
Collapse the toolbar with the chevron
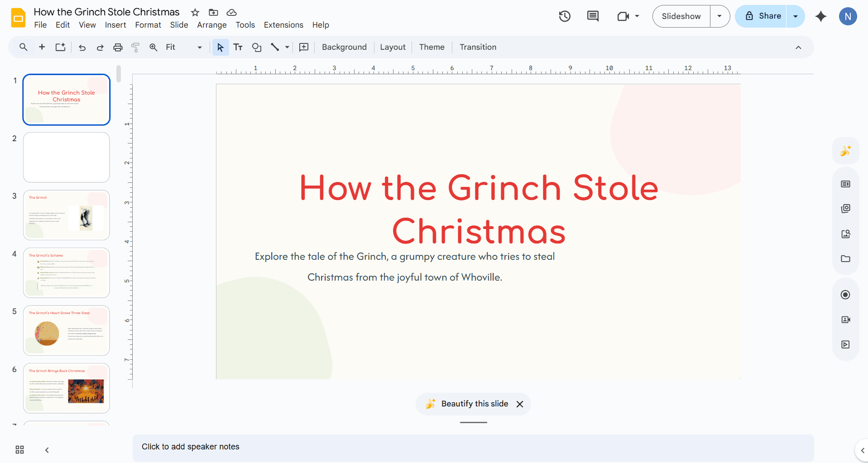coord(798,47)
